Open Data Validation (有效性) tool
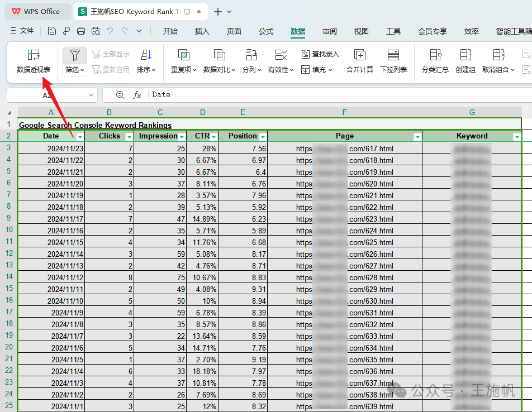This screenshot has width=532, height=412. pyautogui.click(x=281, y=61)
